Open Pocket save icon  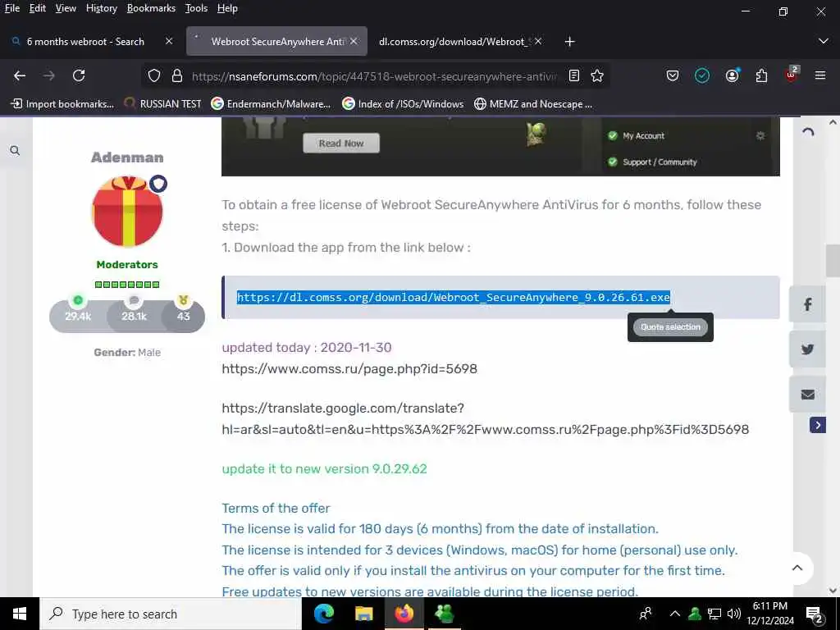pos(673,76)
